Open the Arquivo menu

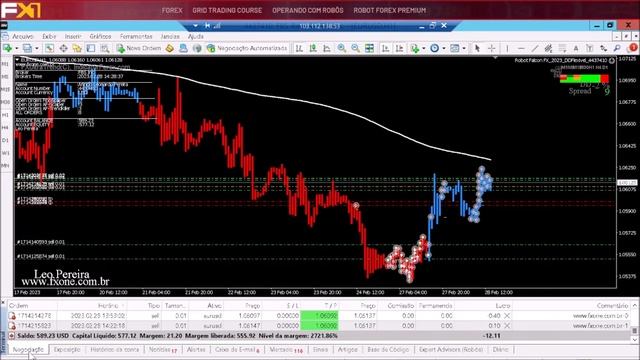(23, 36)
